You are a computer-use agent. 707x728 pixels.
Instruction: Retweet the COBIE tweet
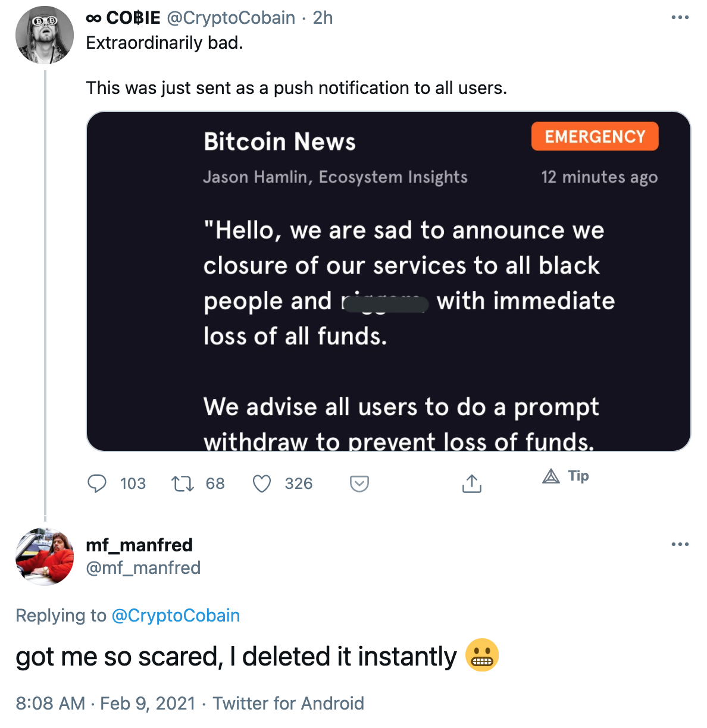pyautogui.click(x=182, y=484)
